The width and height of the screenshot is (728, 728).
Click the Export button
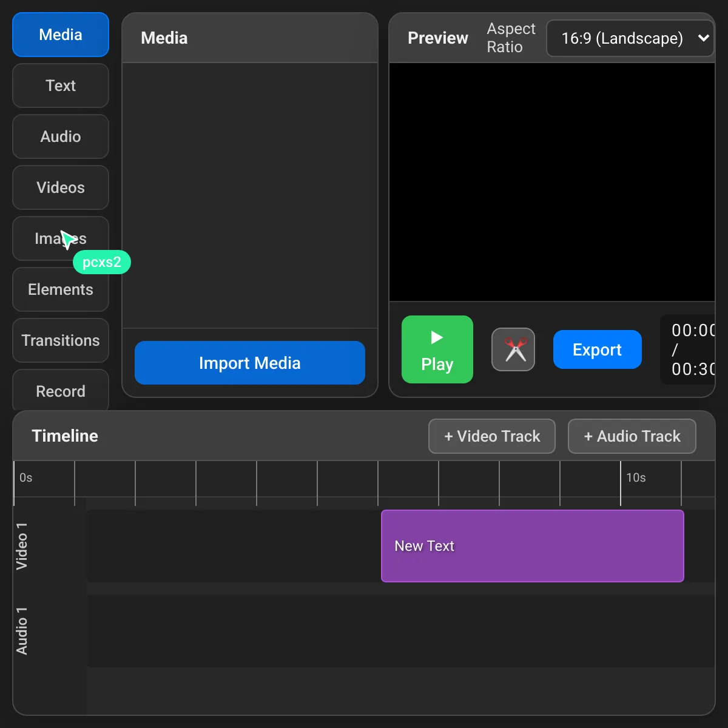[597, 349]
